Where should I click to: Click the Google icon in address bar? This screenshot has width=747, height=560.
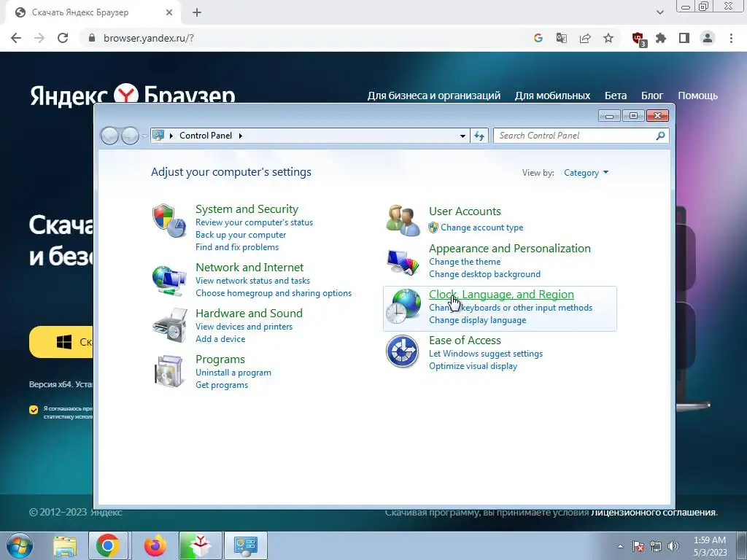pyautogui.click(x=538, y=38)
